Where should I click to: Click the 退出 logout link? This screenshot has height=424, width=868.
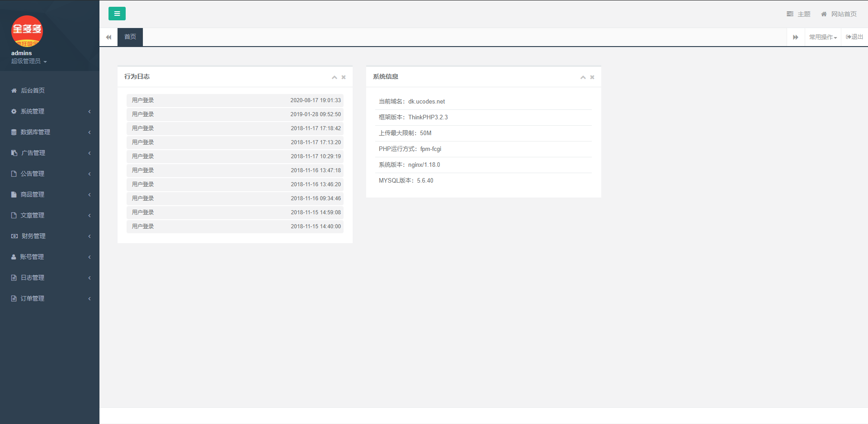pyautogui.click(x=854, y=37)
